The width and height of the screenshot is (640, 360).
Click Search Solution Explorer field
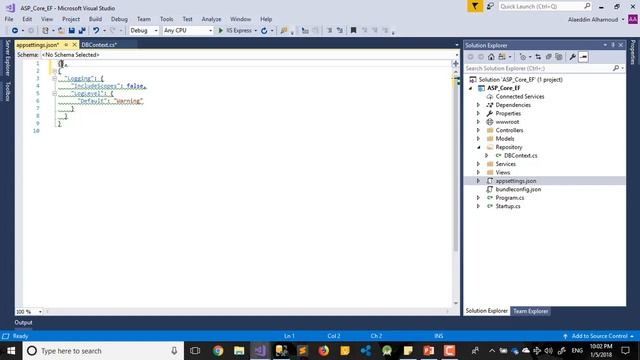tap(544, 68)
